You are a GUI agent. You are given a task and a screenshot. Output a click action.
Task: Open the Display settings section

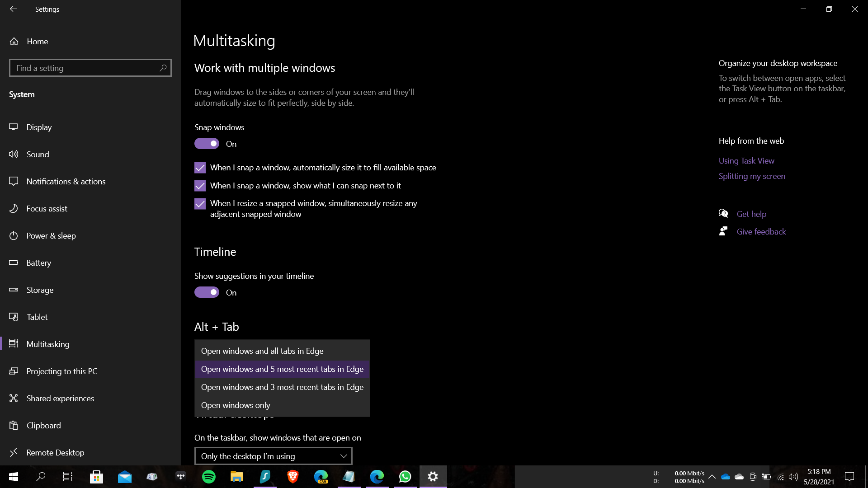(x=38, y=127)
